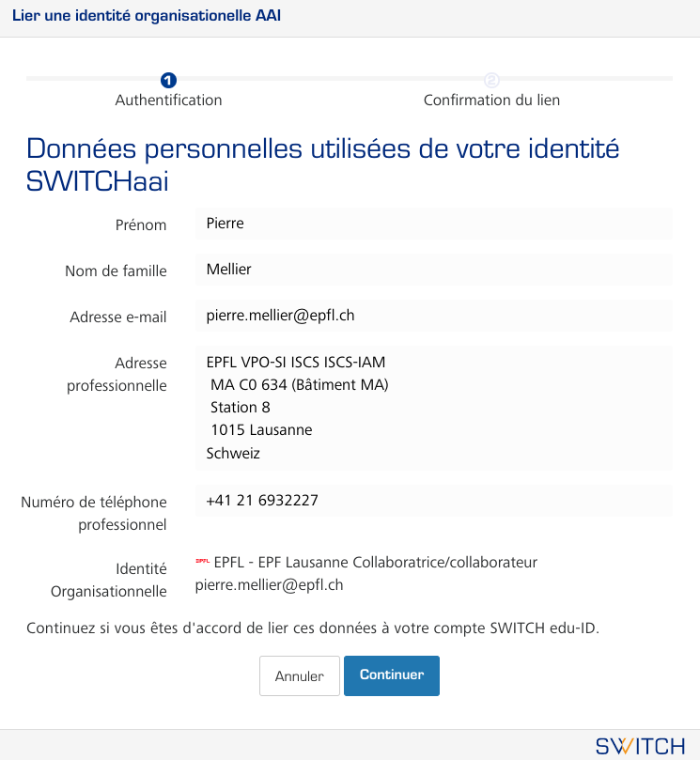Click the Nom de famille field
The height and width of the screenshot is (760, 700).
(433, 270)
